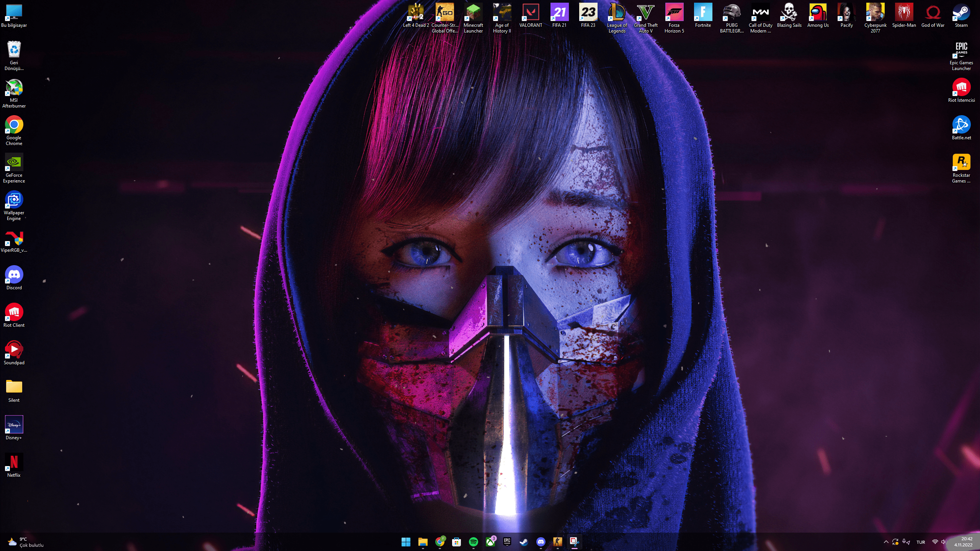Open the volume control in tray

coord(943,542)
